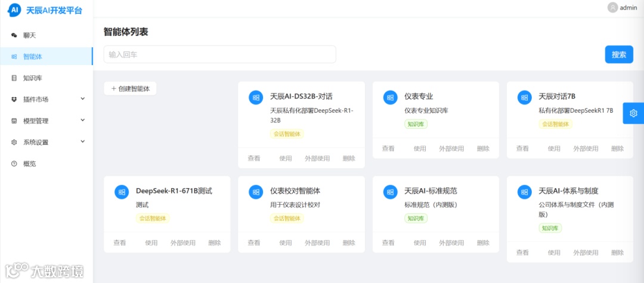
Task: Click the chat bubble icon beside 聊天
Action: point(14,35)
